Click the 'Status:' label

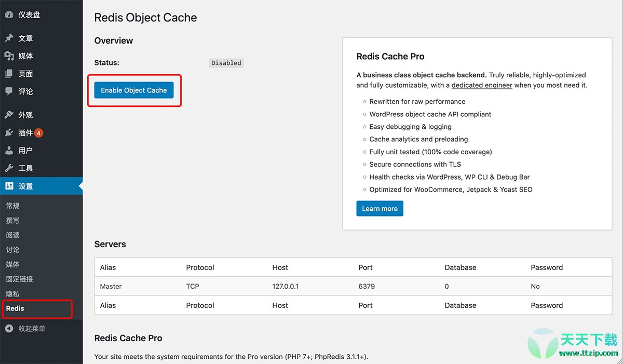106,63
